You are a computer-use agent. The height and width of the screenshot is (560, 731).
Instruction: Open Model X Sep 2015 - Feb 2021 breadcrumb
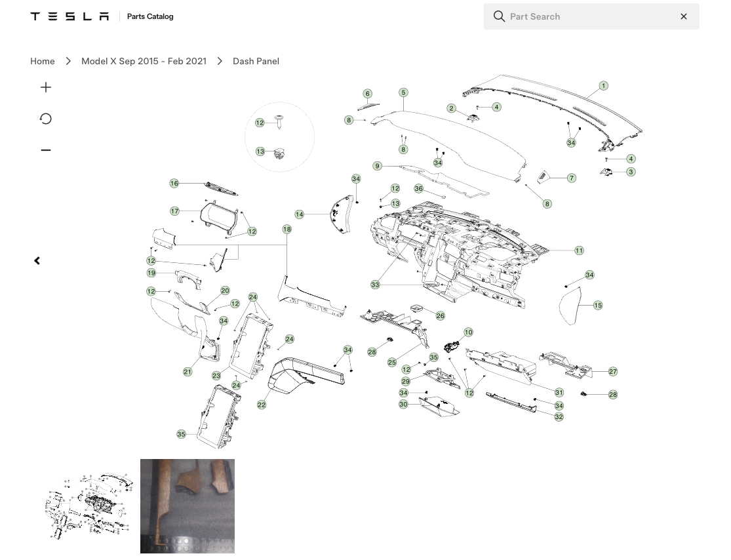(x=144, y=61)
